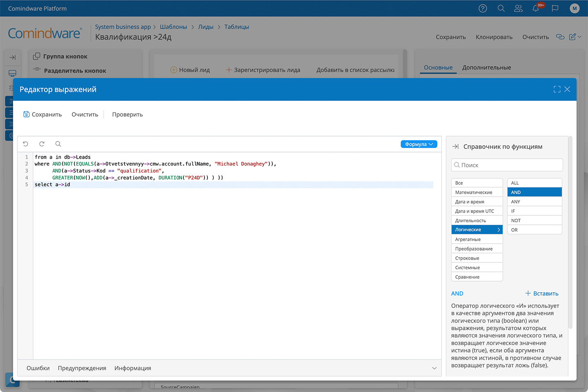
Task: Click the link chain icon near Очистить
Action: (560, 37)
